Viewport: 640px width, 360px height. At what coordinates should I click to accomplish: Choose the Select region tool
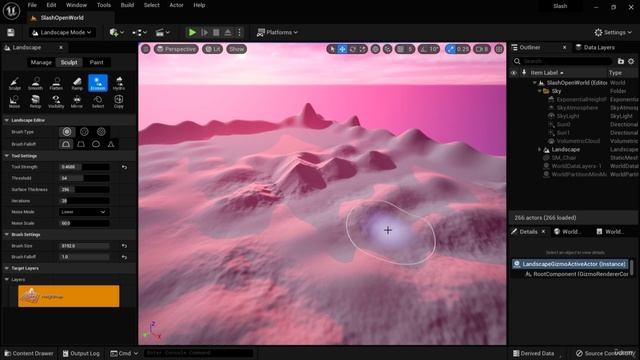pos(98,101)
